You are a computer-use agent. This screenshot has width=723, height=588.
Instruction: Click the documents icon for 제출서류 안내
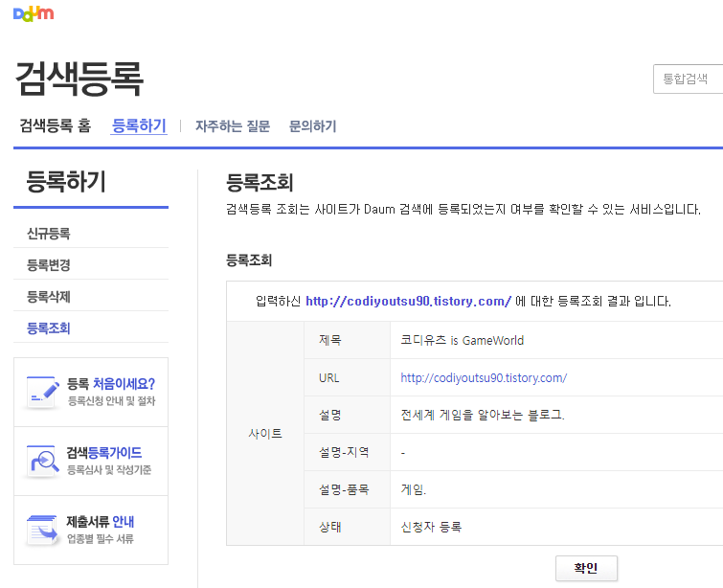[43, 531]
